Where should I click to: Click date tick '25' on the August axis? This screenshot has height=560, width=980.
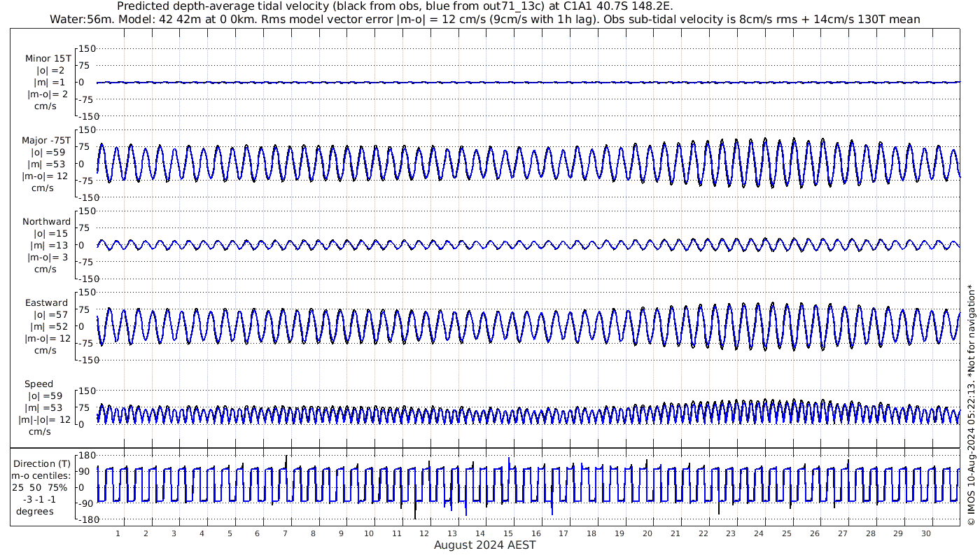[x=787, y=533]
